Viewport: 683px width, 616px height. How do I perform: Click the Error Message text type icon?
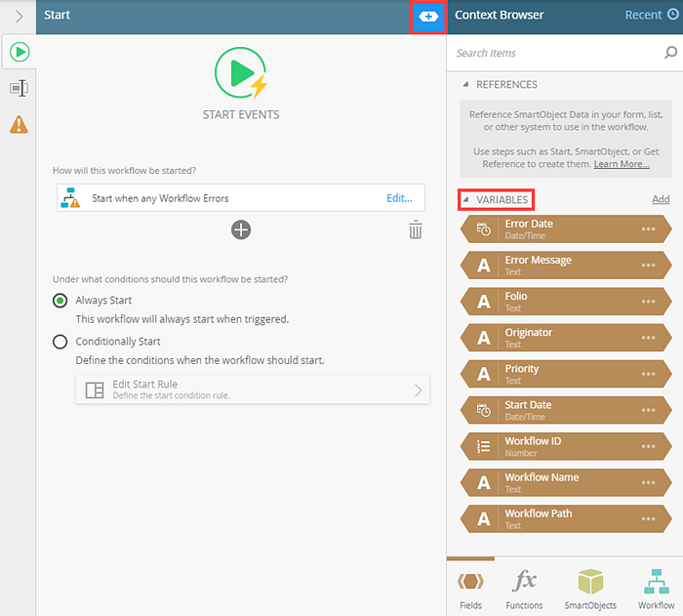(484, 266)
